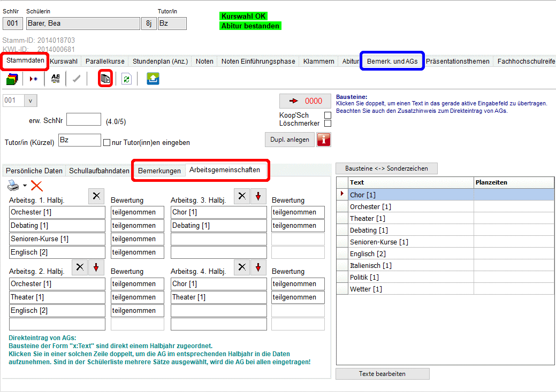Viewport: 556px width, 392px height.
Task: Enable the Koop'Sch checkbox
Action: click(327, 116)
